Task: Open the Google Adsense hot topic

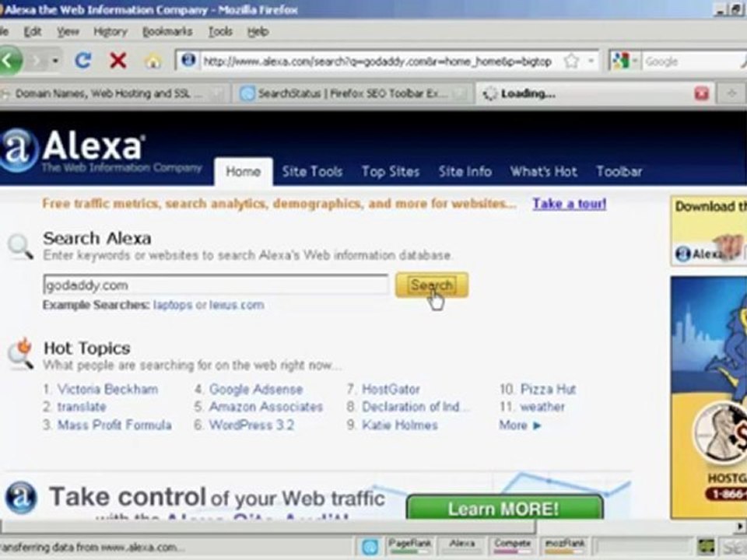Action: tap(256, 390)
